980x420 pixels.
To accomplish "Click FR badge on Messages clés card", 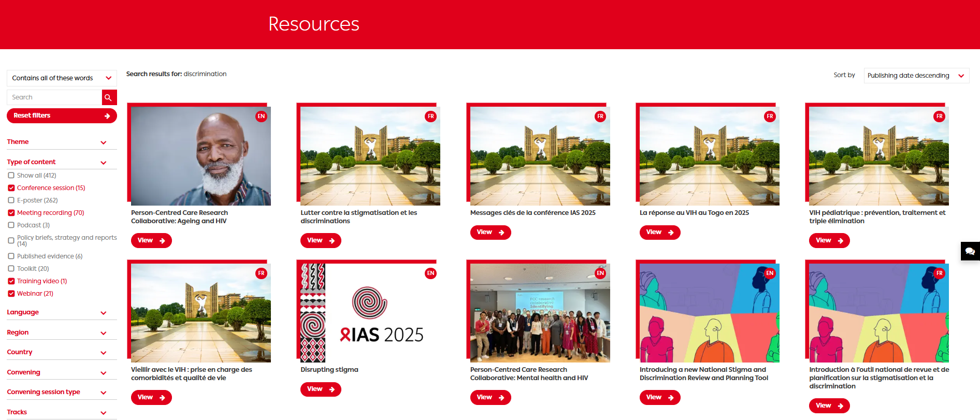I will (600, 117).
